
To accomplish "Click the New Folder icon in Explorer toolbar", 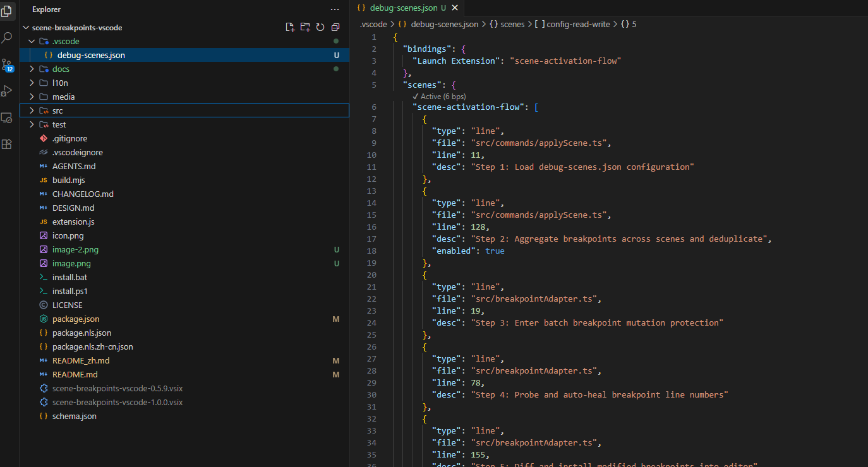I will coord(305,27).
